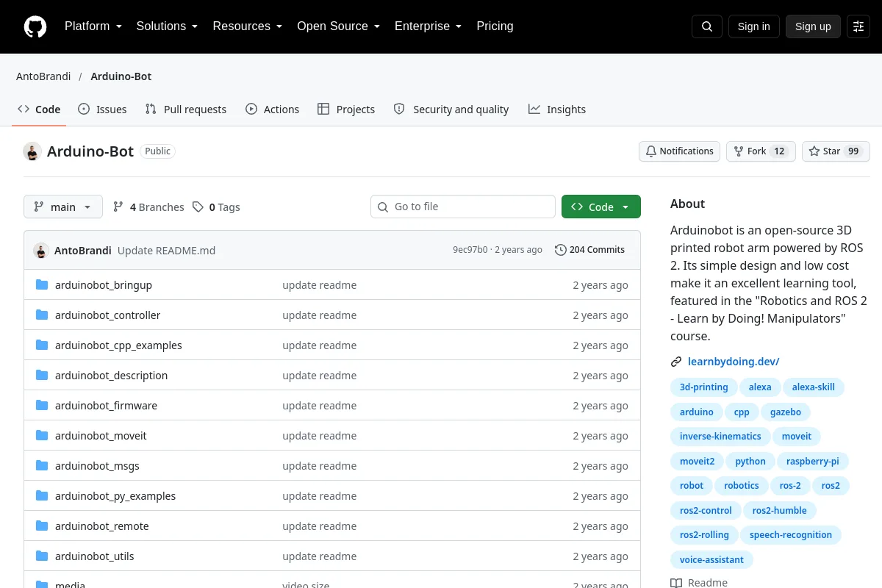882x588 pixels.
Task: Jump to the Readme section link
Action: [699, 583]
